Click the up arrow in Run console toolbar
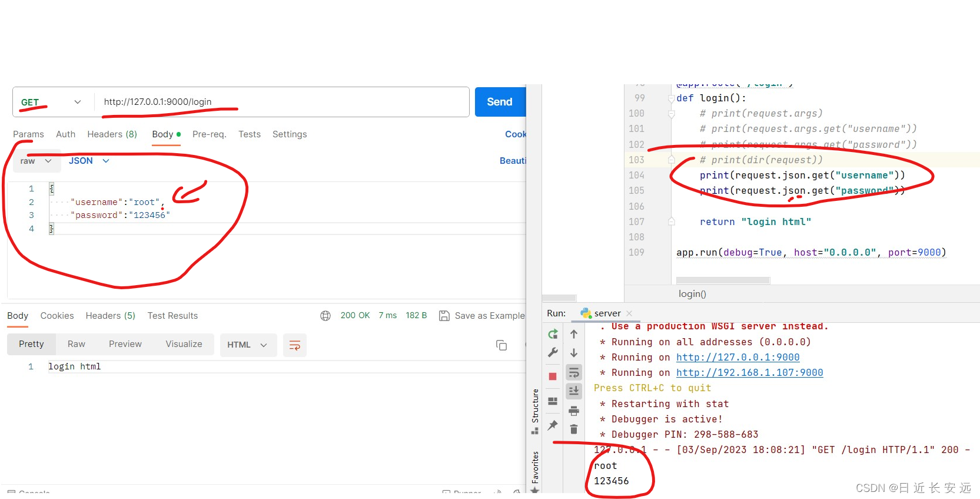 coord(574,334)
